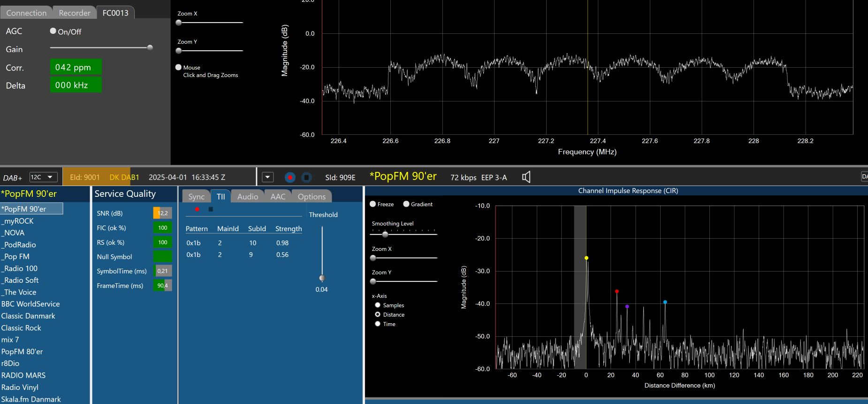Switch to the Audio tab
Screen dimensions: 868x404
[x=247, y=196]
